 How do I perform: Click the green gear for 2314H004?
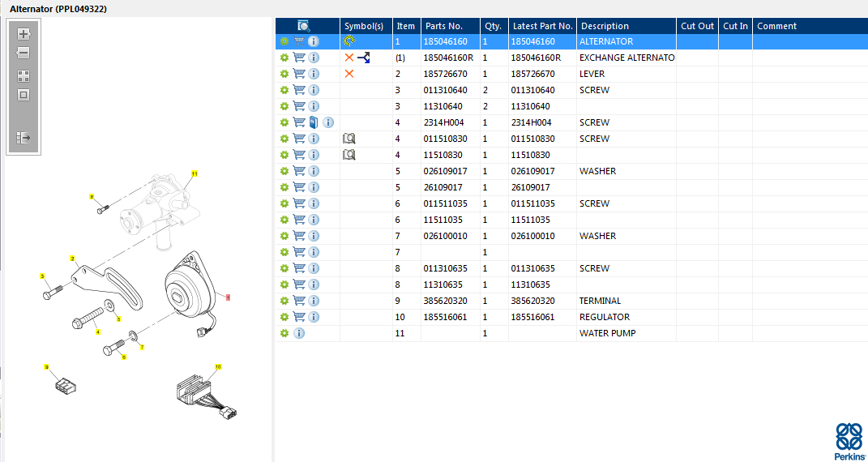[284, 122]
